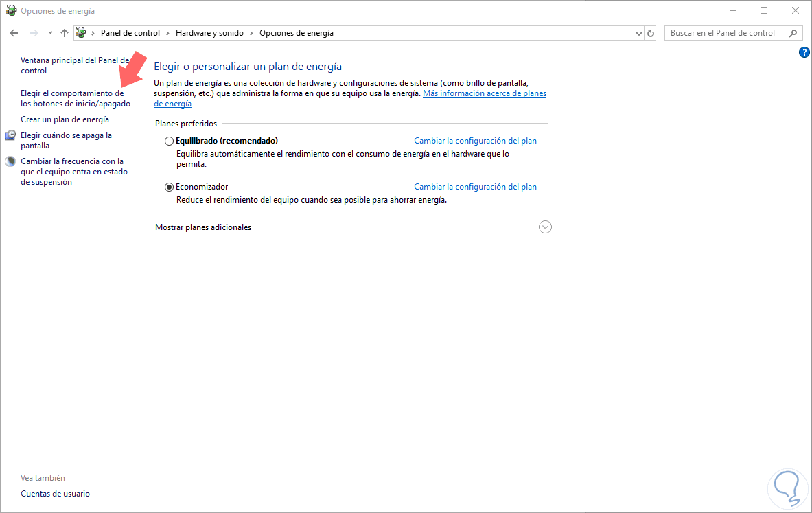The height and width of the screenshot is (513, 812).
Task: Open Panel de control breadcrumb
Action: [130, 33]
